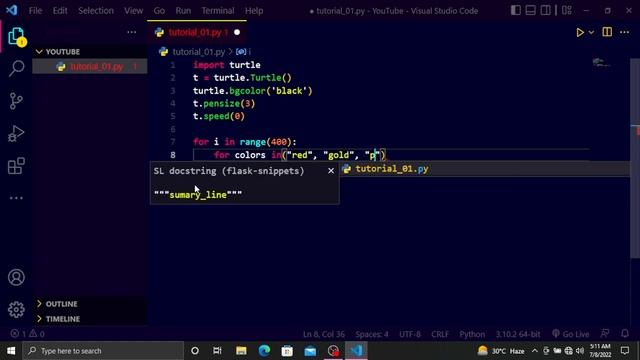Open the Search view icon
Viewport: 640px width, 360px height.
(16, 68)
